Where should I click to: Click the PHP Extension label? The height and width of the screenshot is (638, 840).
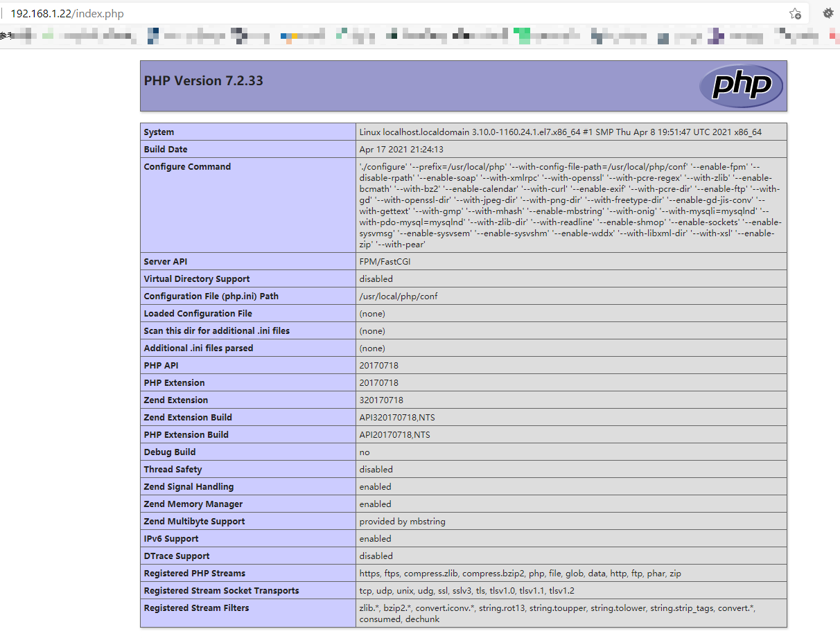point(174,383)
